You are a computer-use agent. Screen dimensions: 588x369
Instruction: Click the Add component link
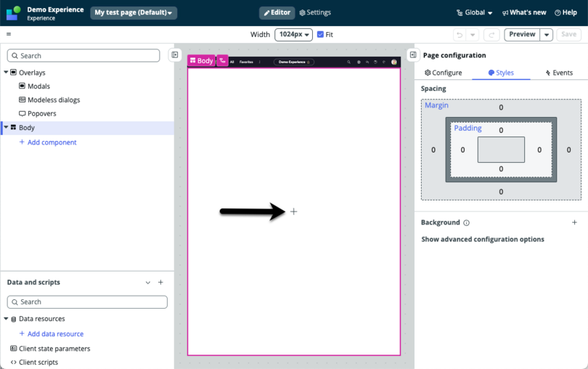[48, 142]
